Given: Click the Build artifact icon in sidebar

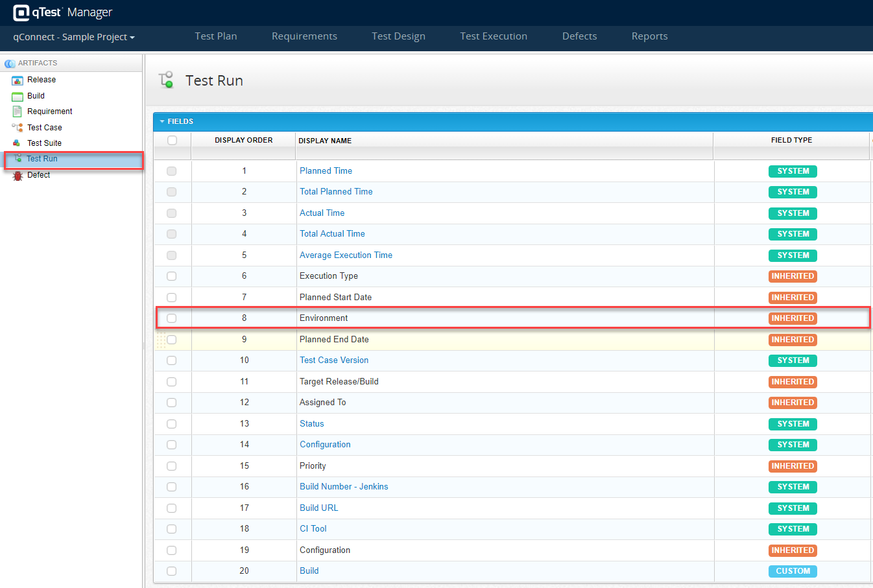Looking at the screenshot, I should point(18,96).
